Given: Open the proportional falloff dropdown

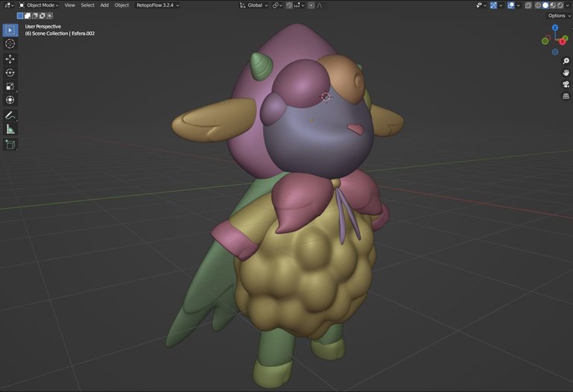Looking at the screenshot, I should [321, 5].
